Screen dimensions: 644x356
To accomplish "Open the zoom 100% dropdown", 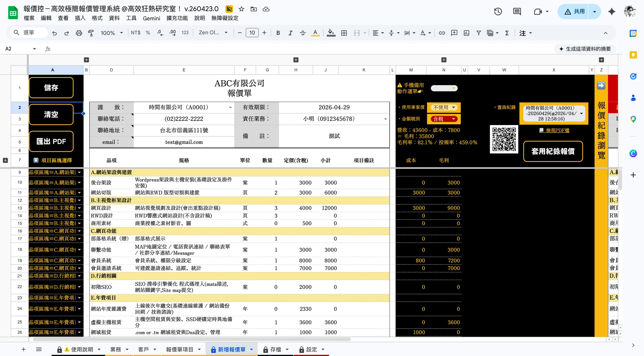I will click(112, 33).
